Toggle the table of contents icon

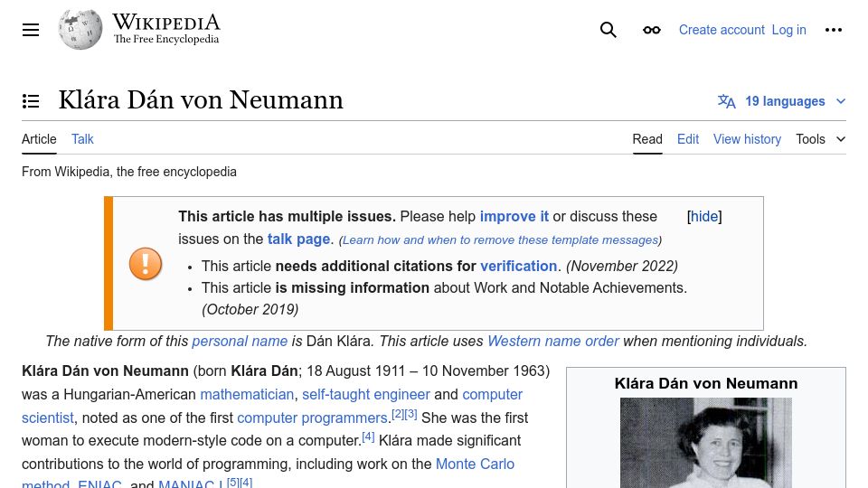coord(31,101)
